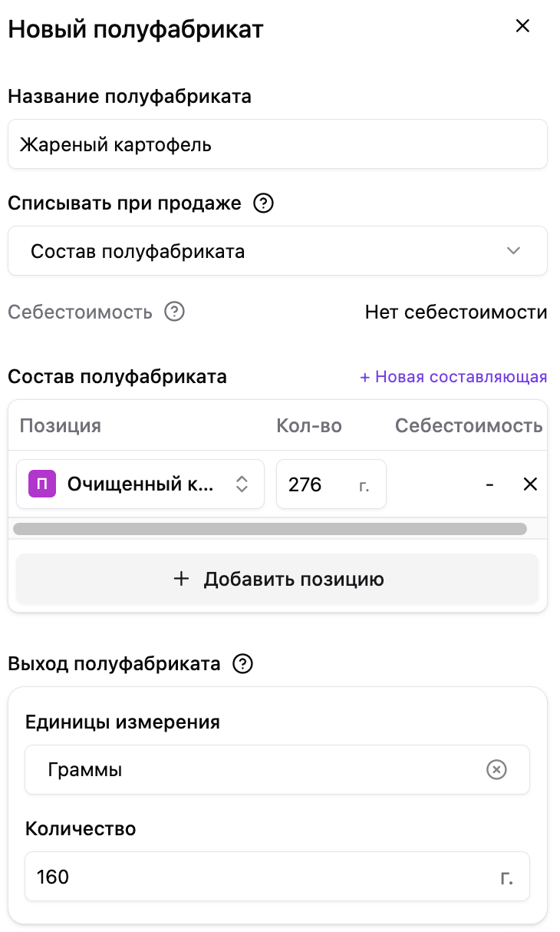Expand the Списывать при продаже chevron
The width and height of the screenshot is (560, 932).
coord(514,250)
